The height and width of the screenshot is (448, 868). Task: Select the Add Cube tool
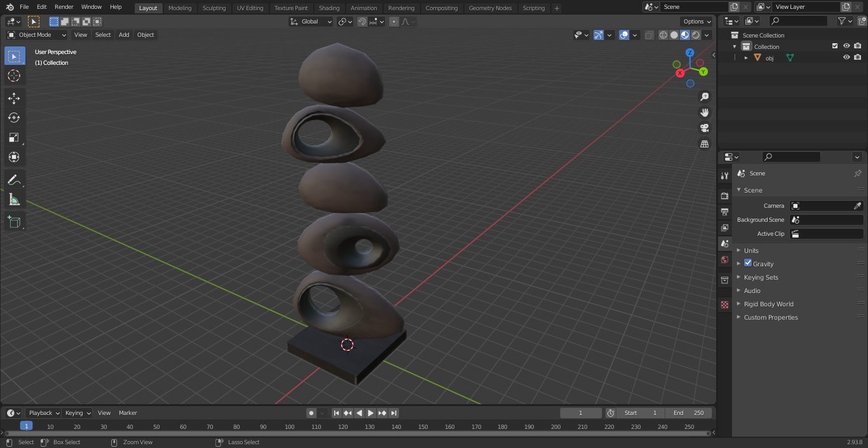(x=14, y=222)
